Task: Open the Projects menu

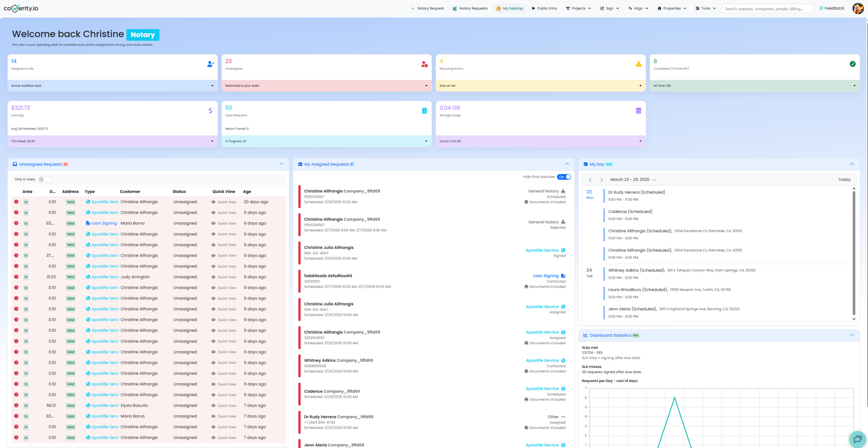Action: pyautogui.click(x=578, y=8)
